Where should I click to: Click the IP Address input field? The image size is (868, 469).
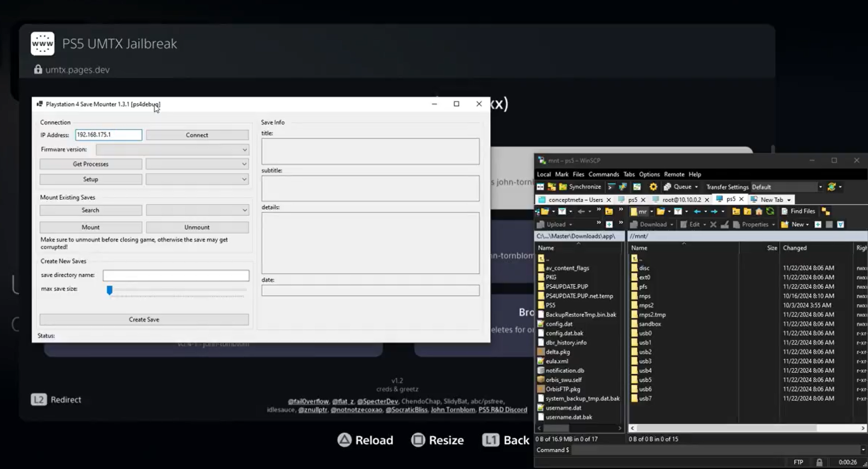pos(108,135)
